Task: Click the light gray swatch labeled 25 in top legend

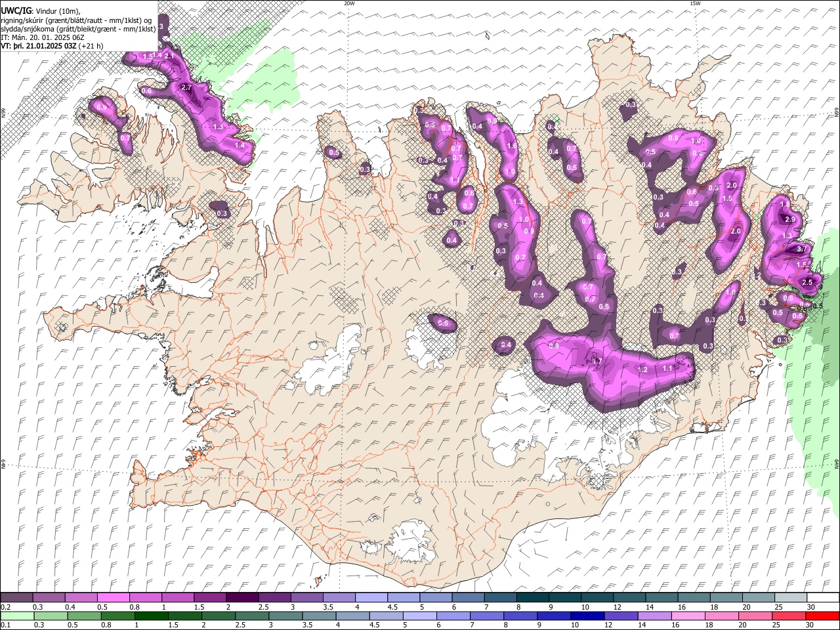Action: pyautogui.click(x=790, y=598)
